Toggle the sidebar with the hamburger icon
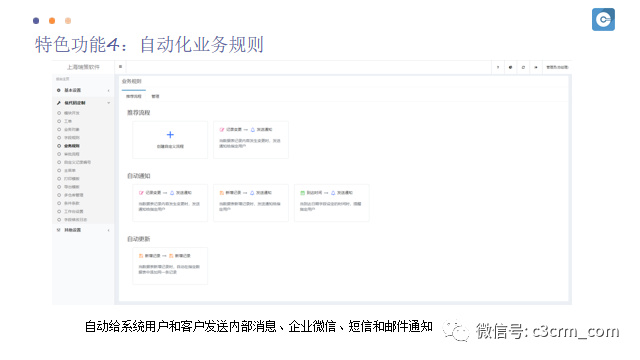Viewport: 640px width, 360px height. point(120,67)
